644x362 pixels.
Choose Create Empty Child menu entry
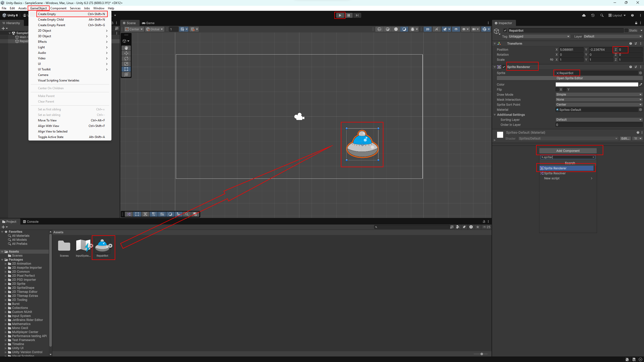pos(51,20)
